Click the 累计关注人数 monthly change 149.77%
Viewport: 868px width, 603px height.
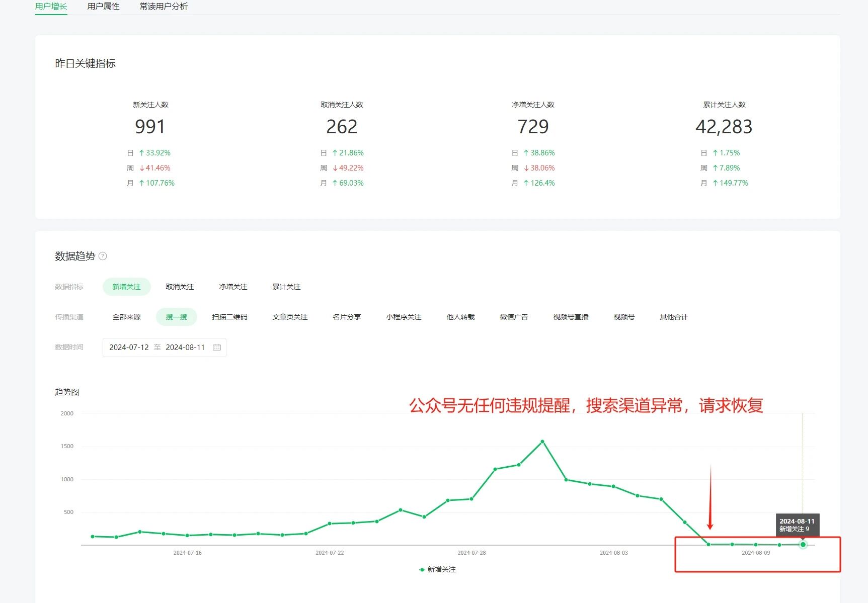pyautogui.click(x=730, y=183)
